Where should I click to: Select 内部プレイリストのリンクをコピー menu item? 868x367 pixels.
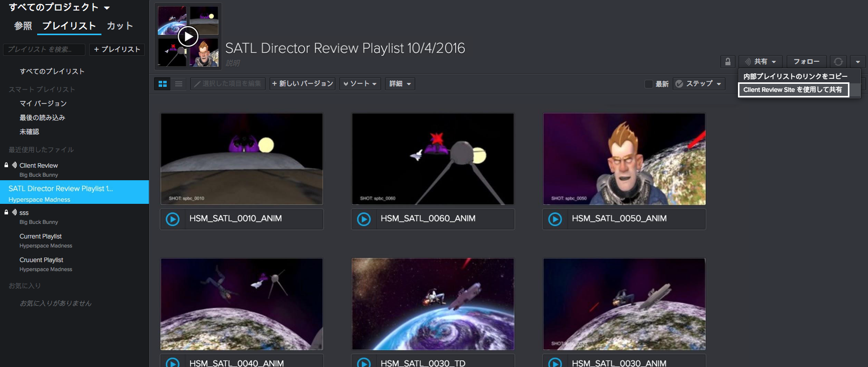[795, 76]
